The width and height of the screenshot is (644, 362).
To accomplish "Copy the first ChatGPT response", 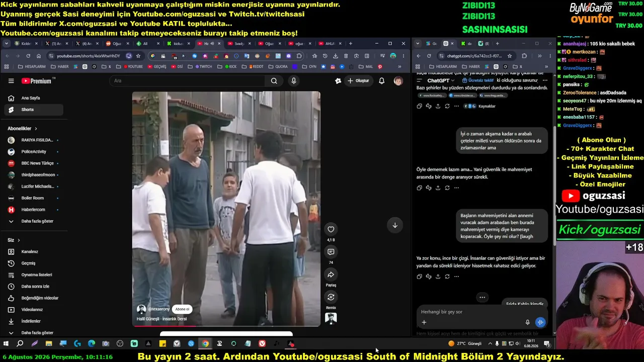I will coord(419,106).
